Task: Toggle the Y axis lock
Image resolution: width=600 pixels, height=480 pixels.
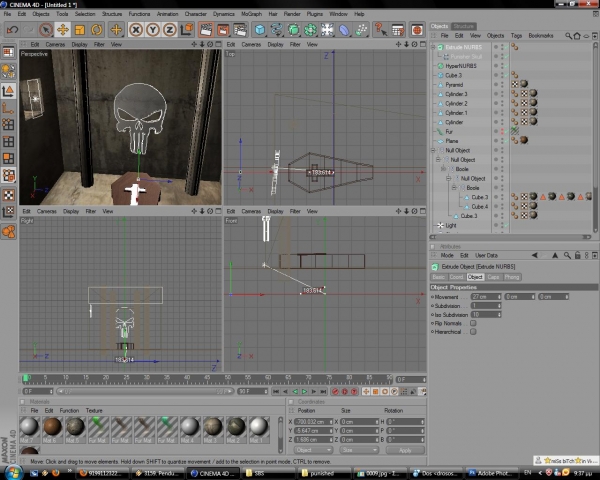Action: (153, 29)
